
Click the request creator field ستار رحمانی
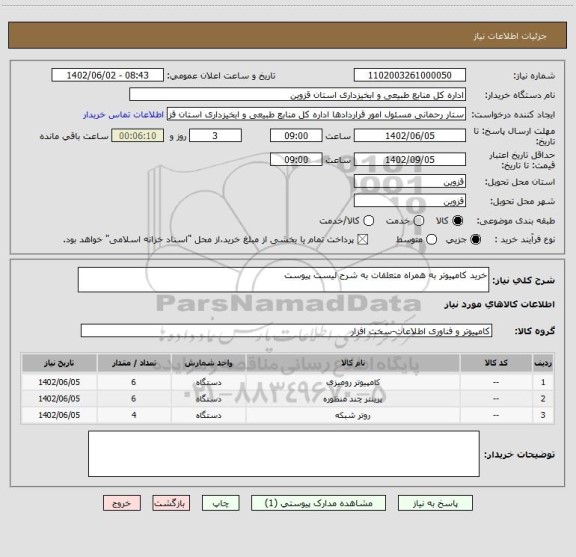pos(316,114)
